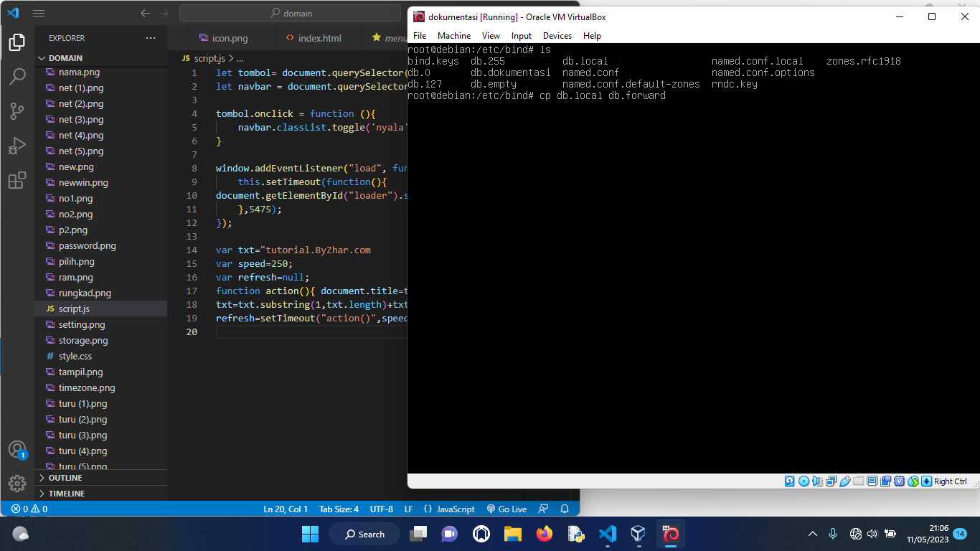
Task: Open the Search view in activity bar
Action: [17, 77]
